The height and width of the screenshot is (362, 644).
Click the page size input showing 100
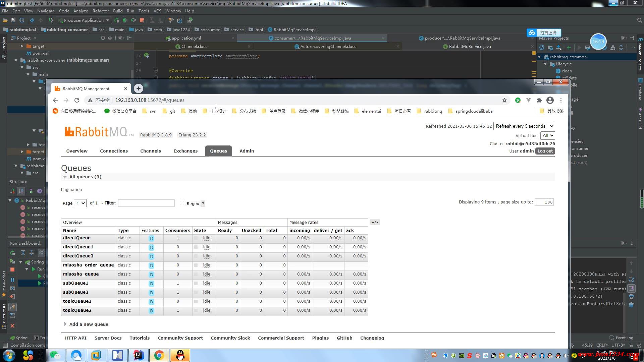(x=544, y=202)
